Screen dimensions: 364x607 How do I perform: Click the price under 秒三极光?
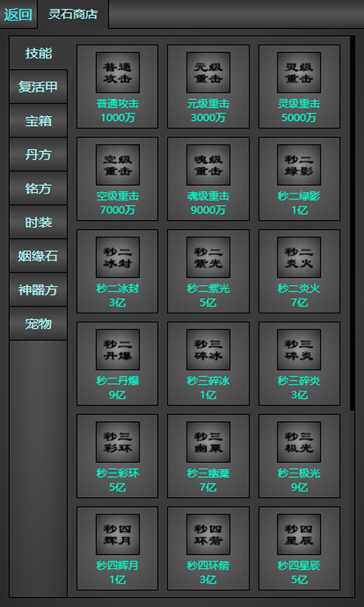[x=299, y=487]
